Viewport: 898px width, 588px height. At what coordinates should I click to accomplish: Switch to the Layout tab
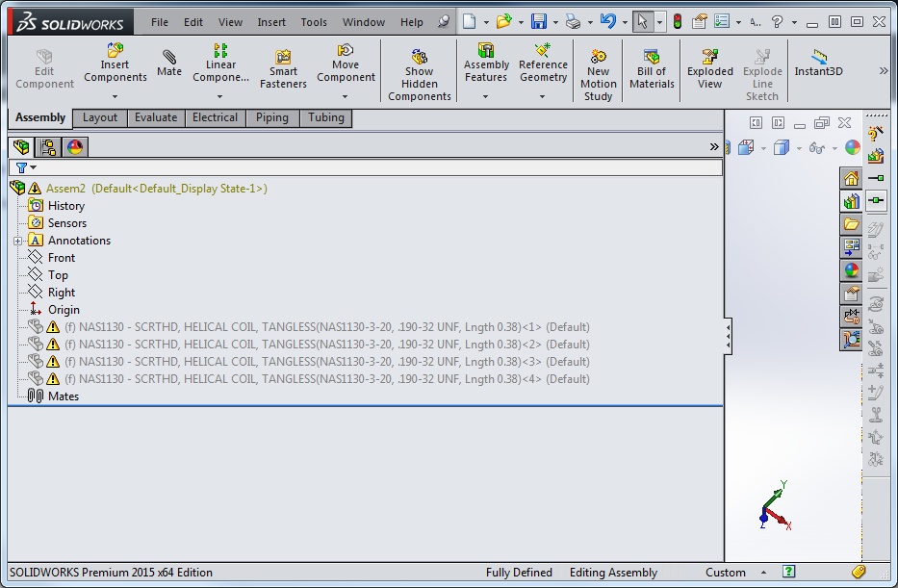100,118
